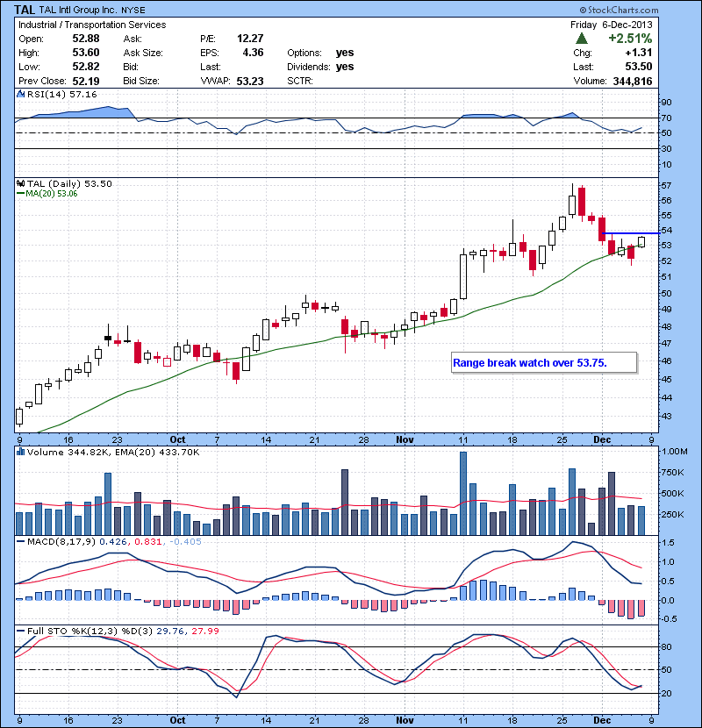Click the Options yes value
This screenshot has width=702, height=728.
coord(345,53)
